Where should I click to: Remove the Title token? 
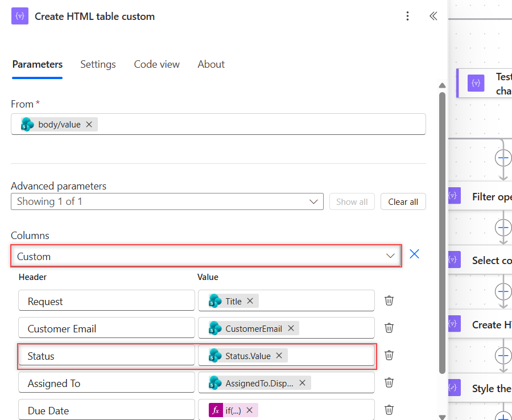[250, 301]
